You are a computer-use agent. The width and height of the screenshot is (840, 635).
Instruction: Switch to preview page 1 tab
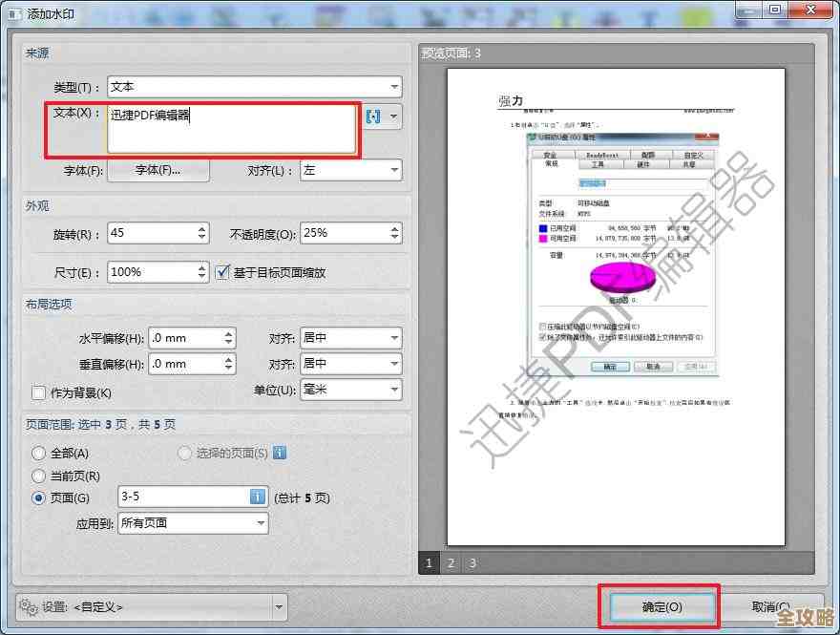pyautogui.click(x=429, y=563)
